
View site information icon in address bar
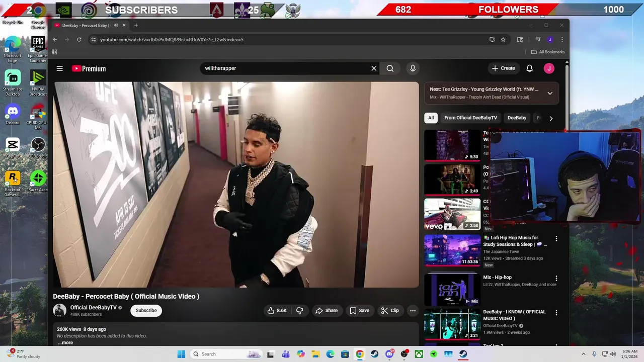93,39
